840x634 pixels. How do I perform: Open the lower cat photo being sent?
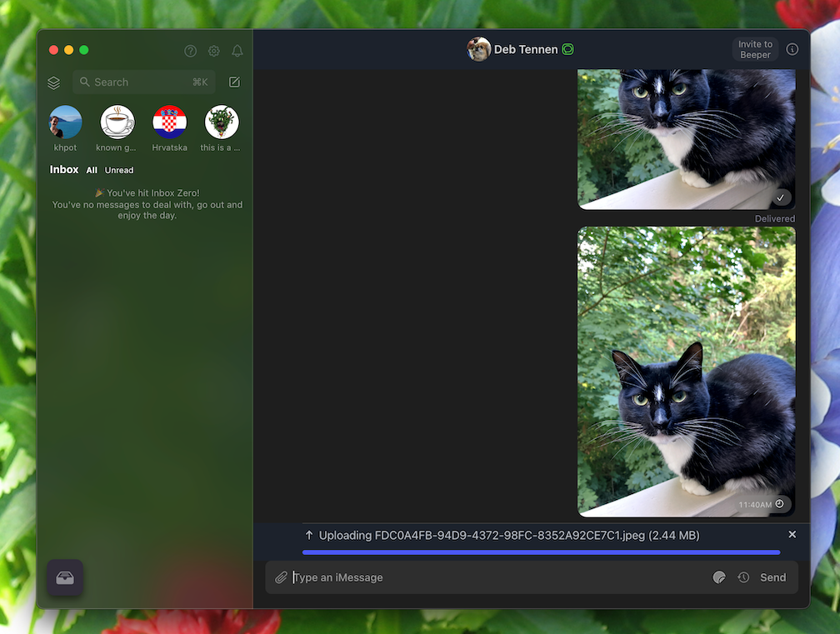687,372
